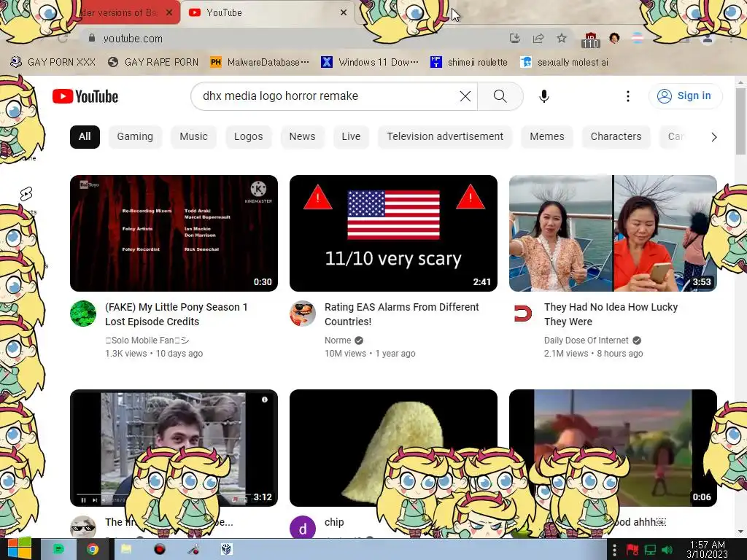
Task: Open Daily Dose Of Internet channel link
Action: [586, 341]
